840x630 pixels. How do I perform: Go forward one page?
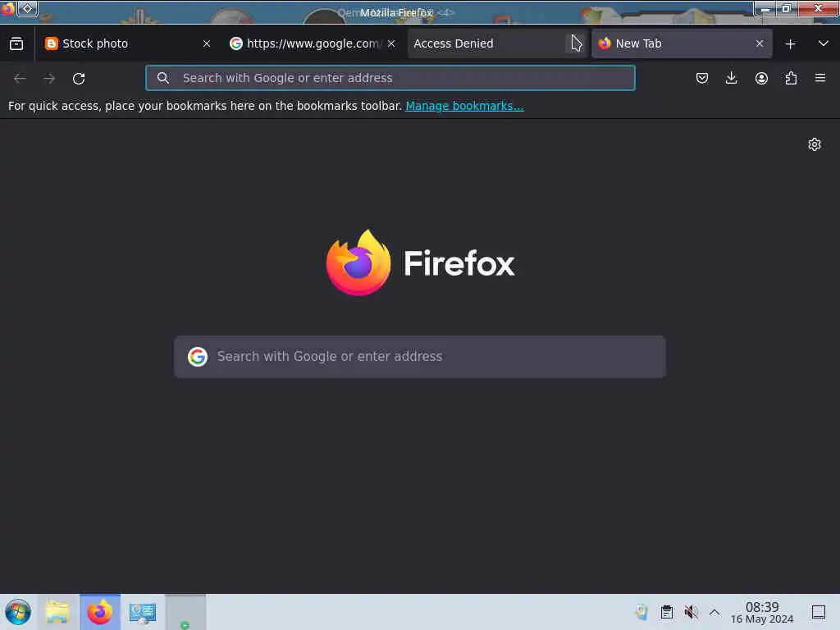[x=49, y=79]
